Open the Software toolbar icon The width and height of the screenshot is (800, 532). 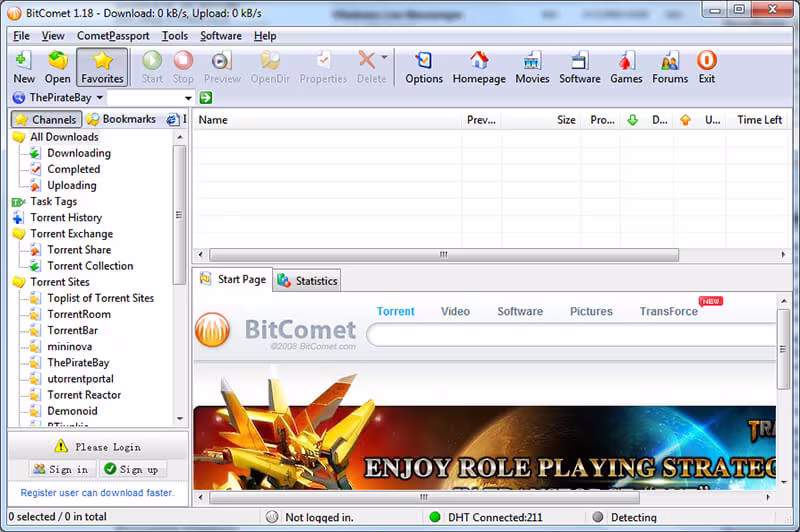click(x=580, y=67)
